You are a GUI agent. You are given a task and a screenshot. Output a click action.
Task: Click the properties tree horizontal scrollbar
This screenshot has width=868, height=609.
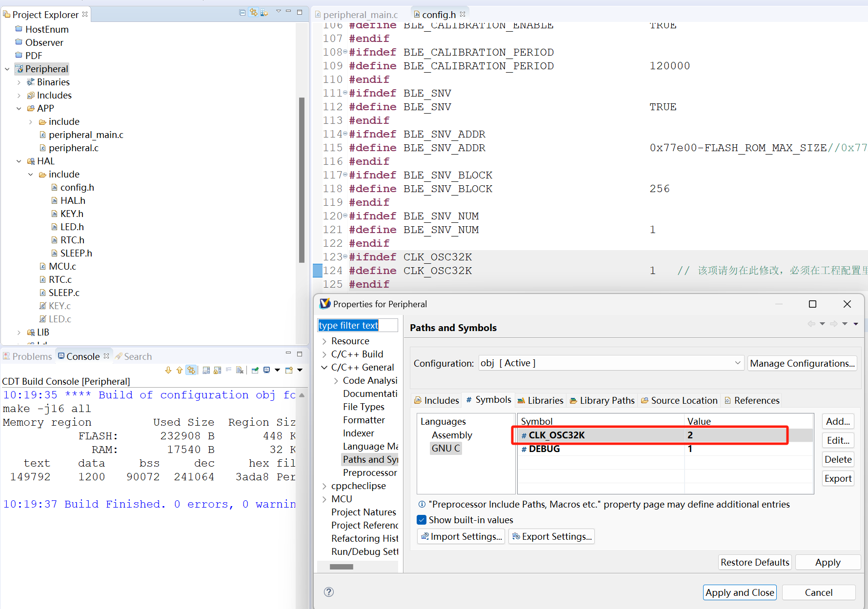[342, 567]
